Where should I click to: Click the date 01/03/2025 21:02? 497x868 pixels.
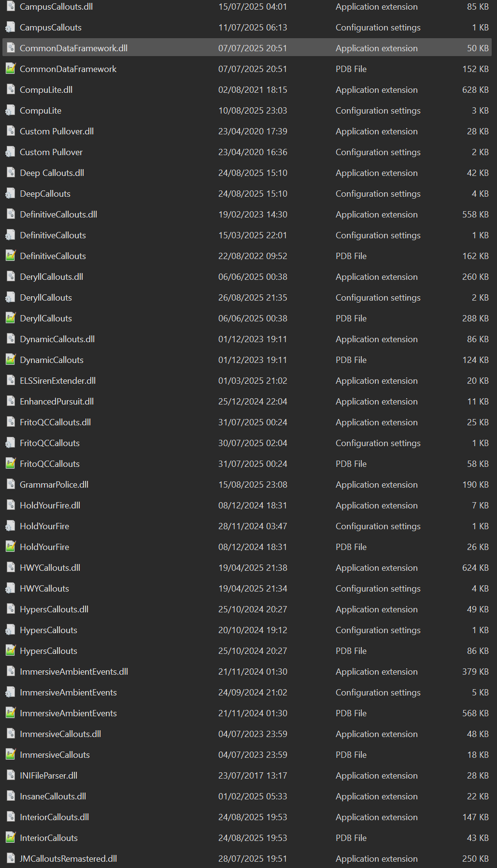[253, 381]
